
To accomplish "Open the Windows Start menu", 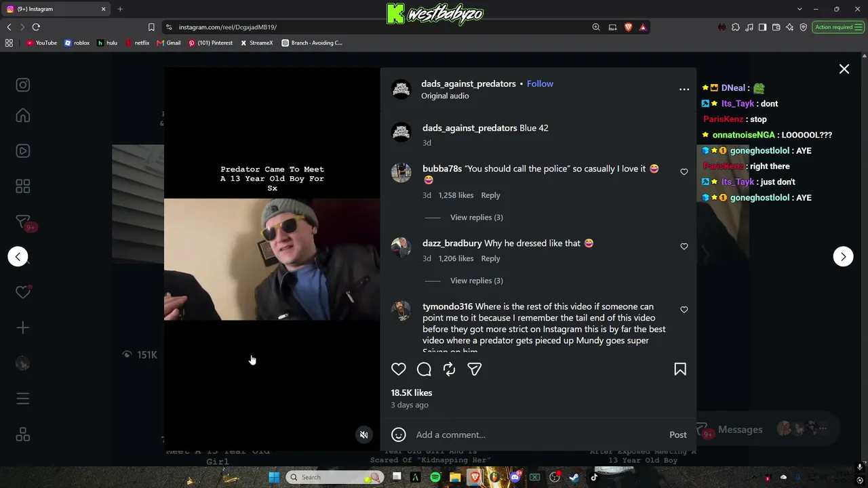I will click(274, 477).
